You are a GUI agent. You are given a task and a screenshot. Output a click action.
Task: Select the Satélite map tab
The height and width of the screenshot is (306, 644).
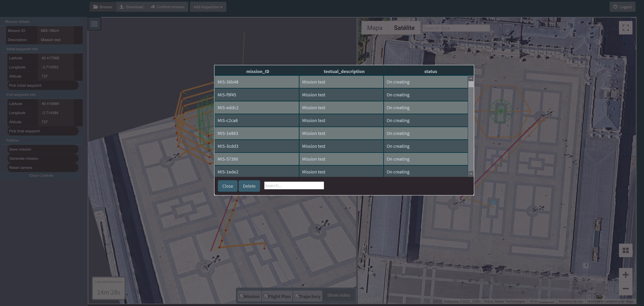[x=404, y=28]
